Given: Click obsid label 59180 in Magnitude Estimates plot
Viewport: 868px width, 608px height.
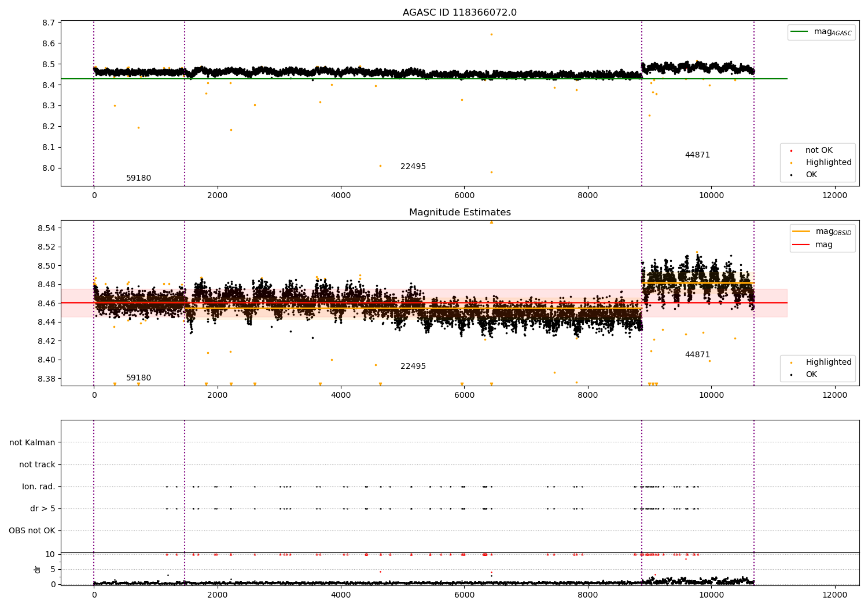Looking at the screenshot, I should tap(138, 378).
